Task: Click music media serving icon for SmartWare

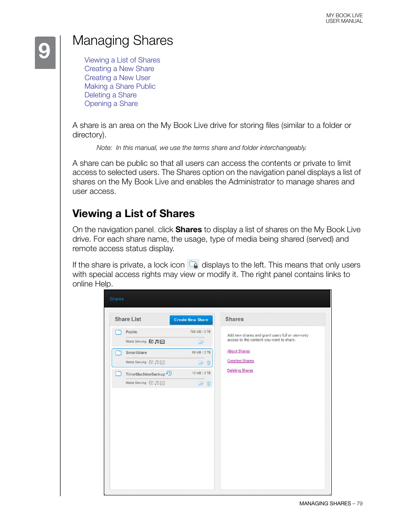Action: point(157,362)
